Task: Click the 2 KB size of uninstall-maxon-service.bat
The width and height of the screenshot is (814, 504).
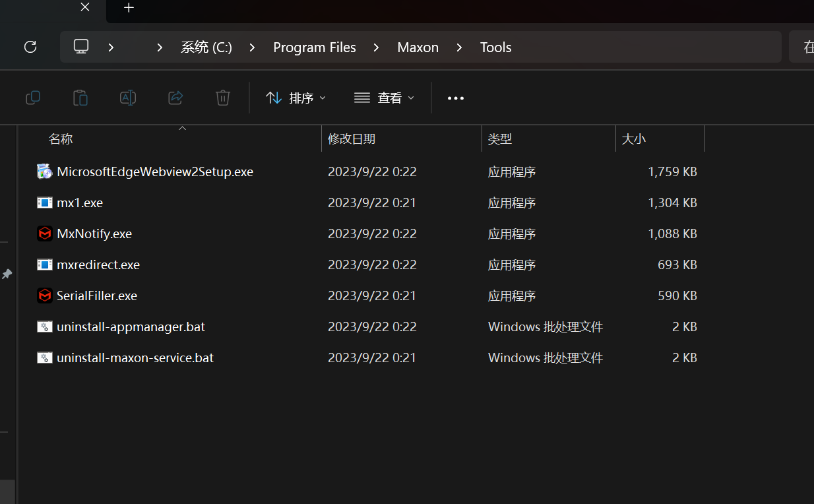Action: [685, 358]
